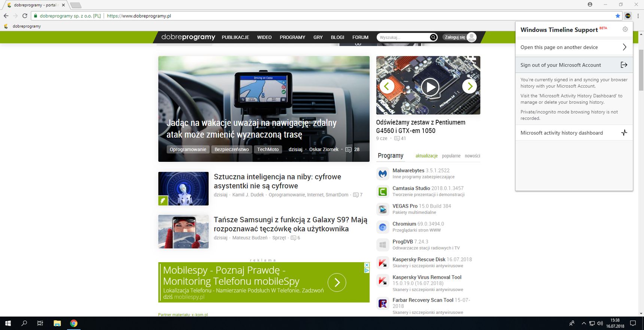Image resolution: width=644 pixels, height=330 pixels.
Task: Open the Chrome account profile icon
Action: 590,4
